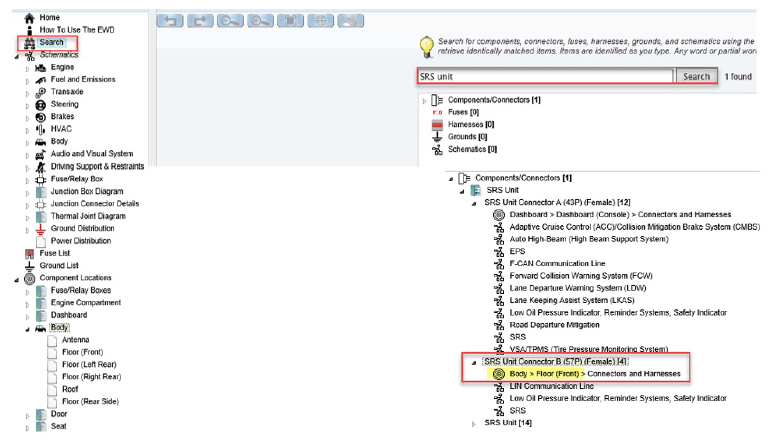Open the EPS schematic result
This screenshot has height=442, width=773.
click(x=517, y=251)
